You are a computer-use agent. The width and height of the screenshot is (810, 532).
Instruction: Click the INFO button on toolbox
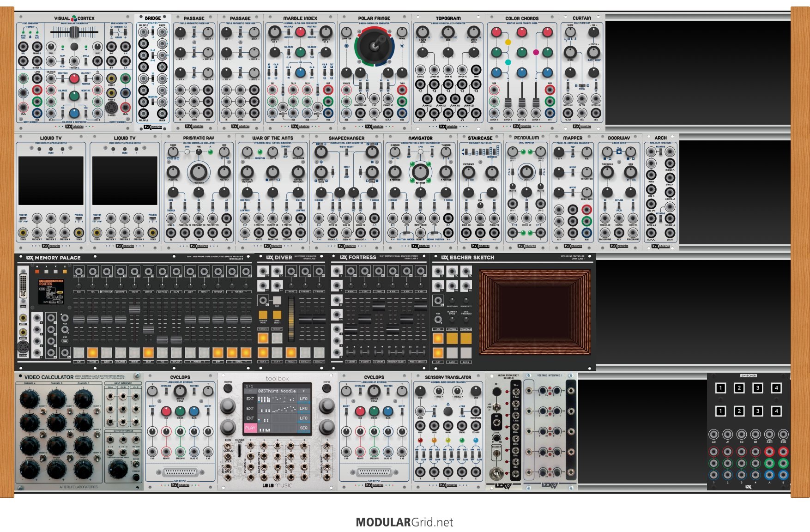pos(326,388)
